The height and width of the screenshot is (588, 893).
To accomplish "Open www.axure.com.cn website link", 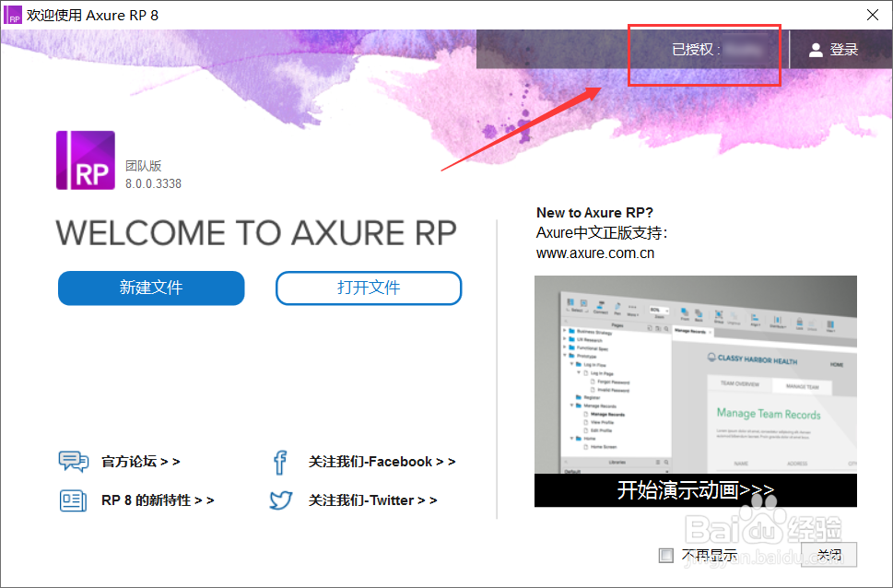I will point(595,253).
